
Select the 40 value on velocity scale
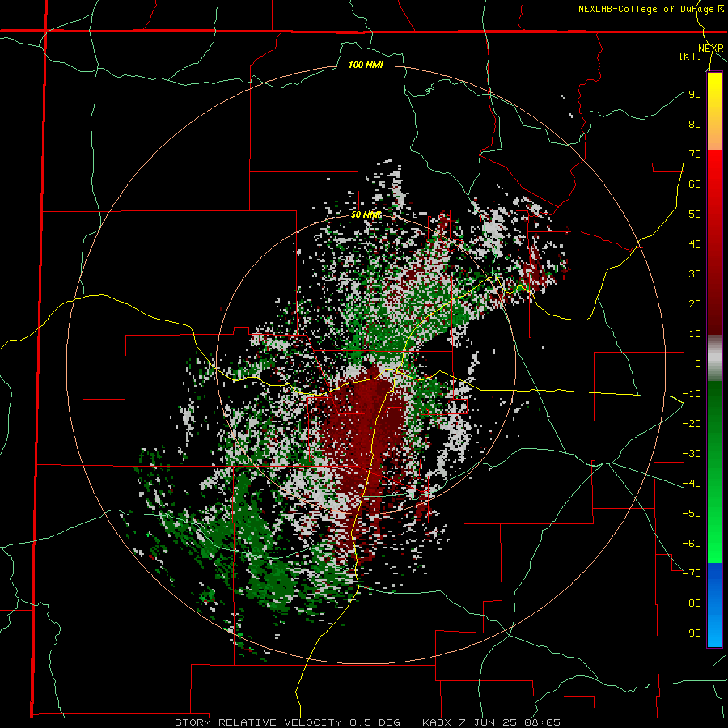tap(695, 244)
